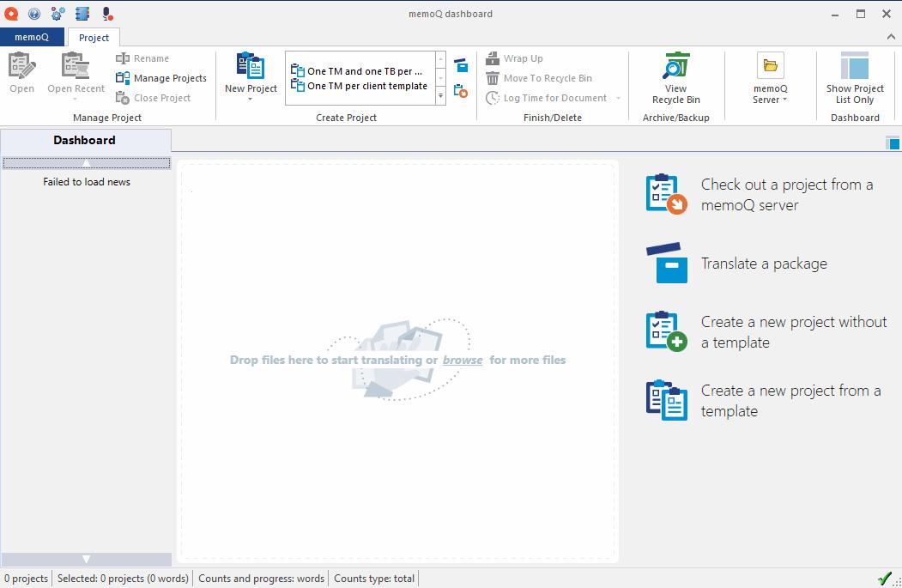Choose 'One TM per client template'
Screen dimensions: 902x588
(x=359, y=86)
